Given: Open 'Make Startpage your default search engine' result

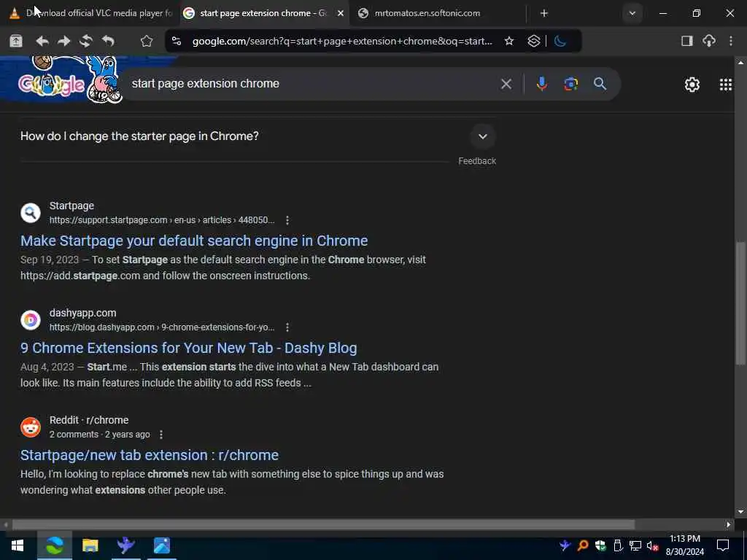Looking at the screenshot, I should (x=194, y=241).
